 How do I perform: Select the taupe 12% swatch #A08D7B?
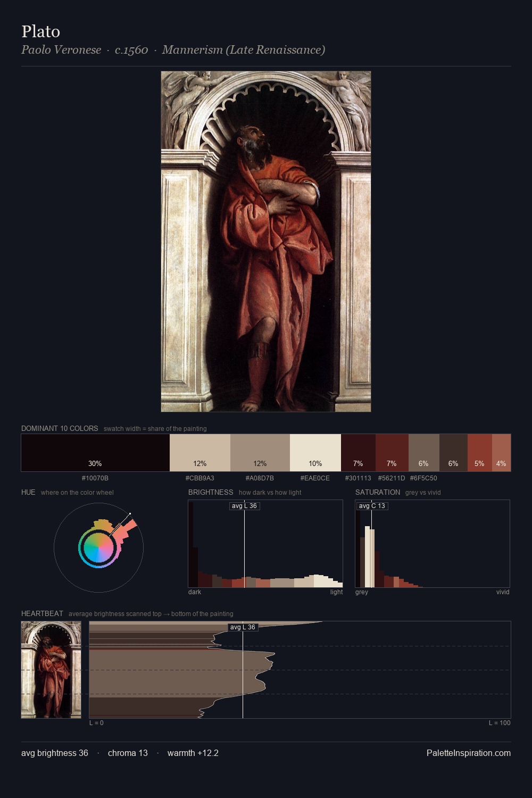point(260,453)
